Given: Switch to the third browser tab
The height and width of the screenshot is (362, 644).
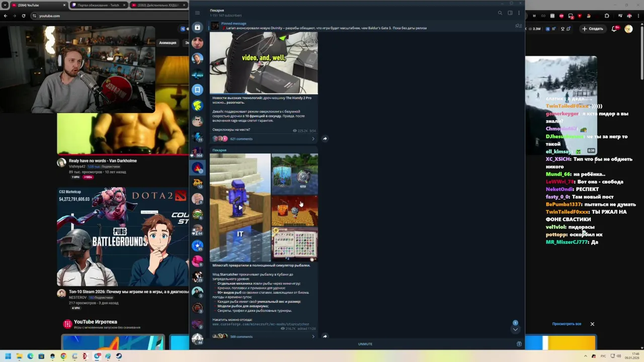Looking at the screenshot, I should [158, 5].
